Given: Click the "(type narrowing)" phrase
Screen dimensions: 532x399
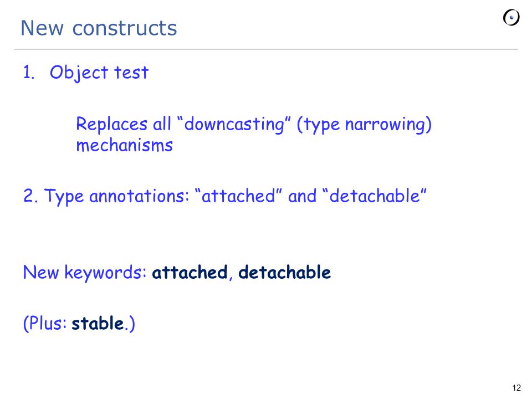Looking at the screenshot, I should click(x=364, y=125).
